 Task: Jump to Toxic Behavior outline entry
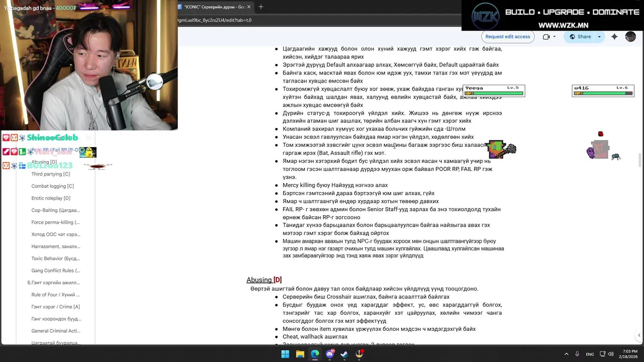click(x=55, y=258)
